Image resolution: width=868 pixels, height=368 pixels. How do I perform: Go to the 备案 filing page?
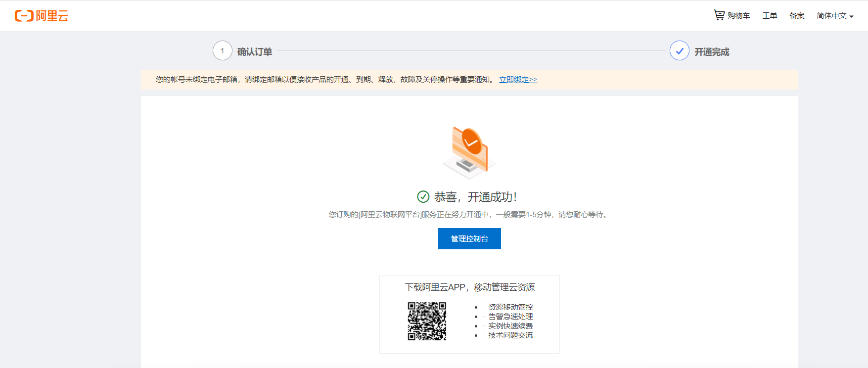tap(797, 16)
